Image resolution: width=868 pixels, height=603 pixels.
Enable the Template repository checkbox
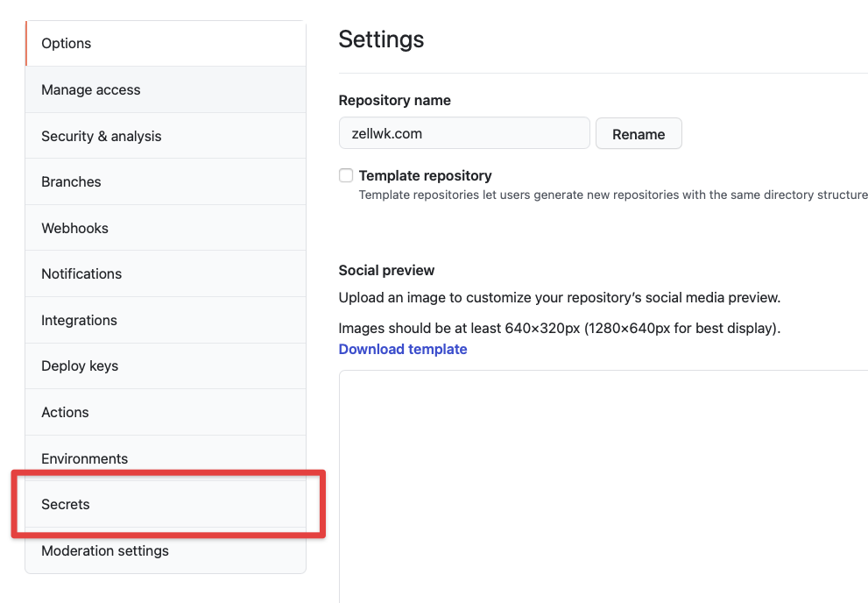point(346,175)
